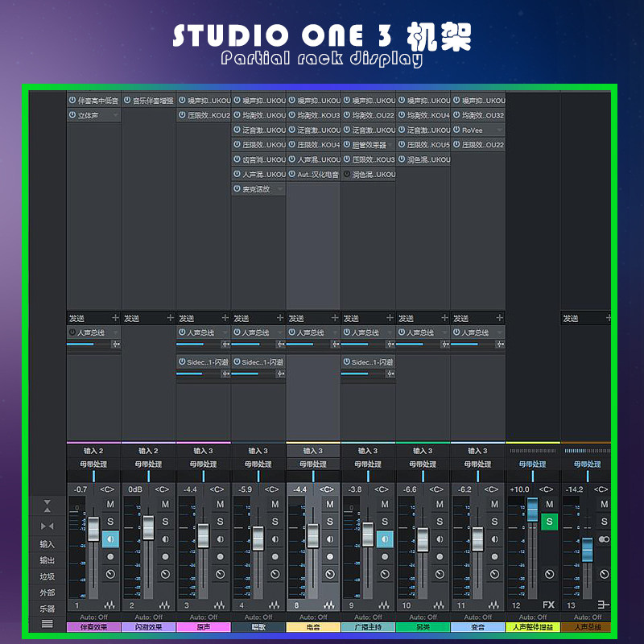Click the <C> pan field on 原声 channel
The image size is (644, 644).
217,489
